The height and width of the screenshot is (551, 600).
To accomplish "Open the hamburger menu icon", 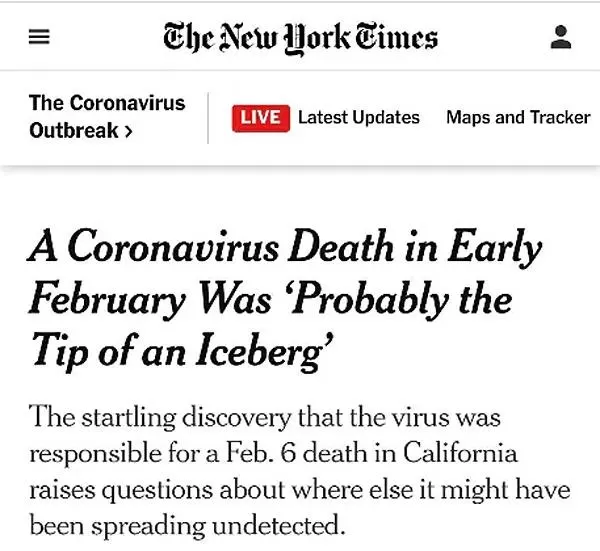I will (x=39, y=37).
